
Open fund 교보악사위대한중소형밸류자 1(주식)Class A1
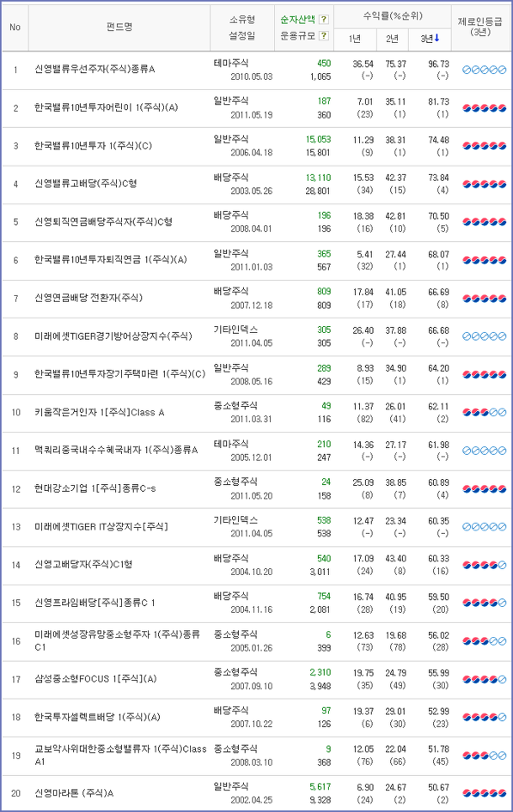[120, 755]
